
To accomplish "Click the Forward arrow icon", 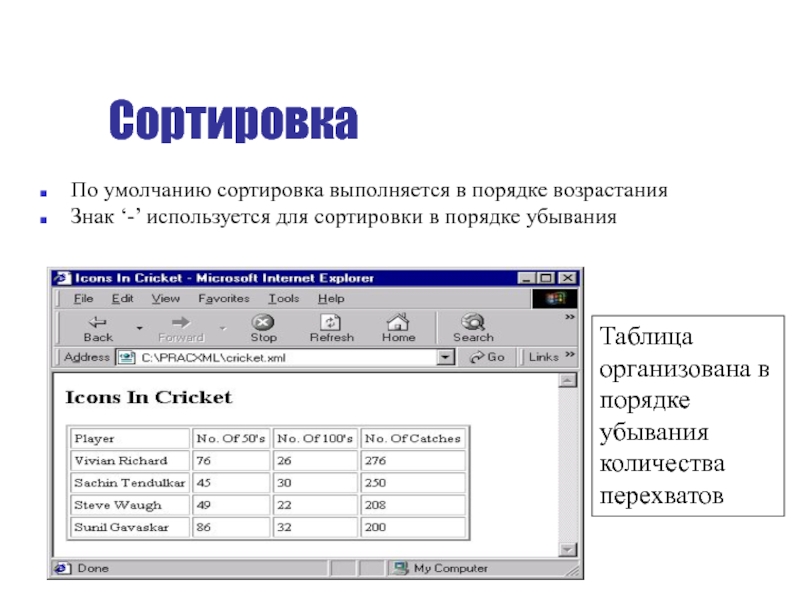I will click(x=181, y=322).
